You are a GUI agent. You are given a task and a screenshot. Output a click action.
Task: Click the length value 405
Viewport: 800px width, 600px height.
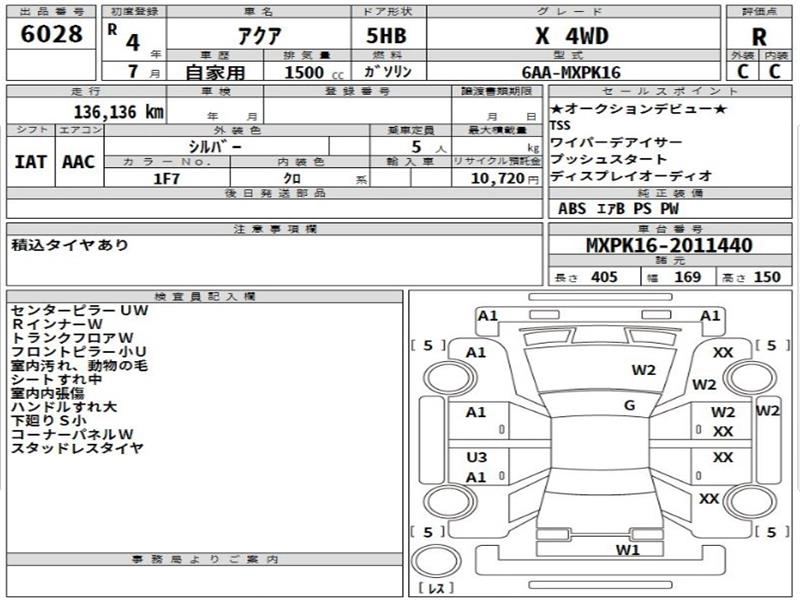pyautogui.click(x=604, y=277)
